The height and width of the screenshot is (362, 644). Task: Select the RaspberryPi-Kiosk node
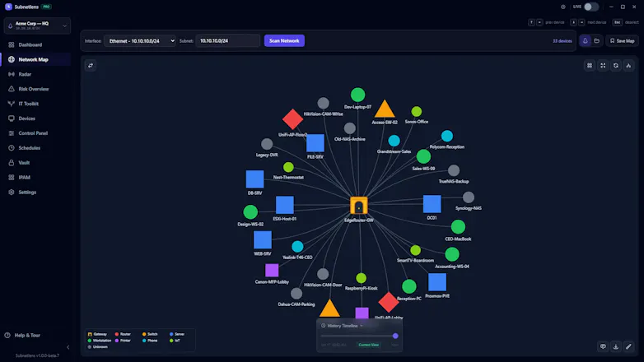tap(361, 278)
